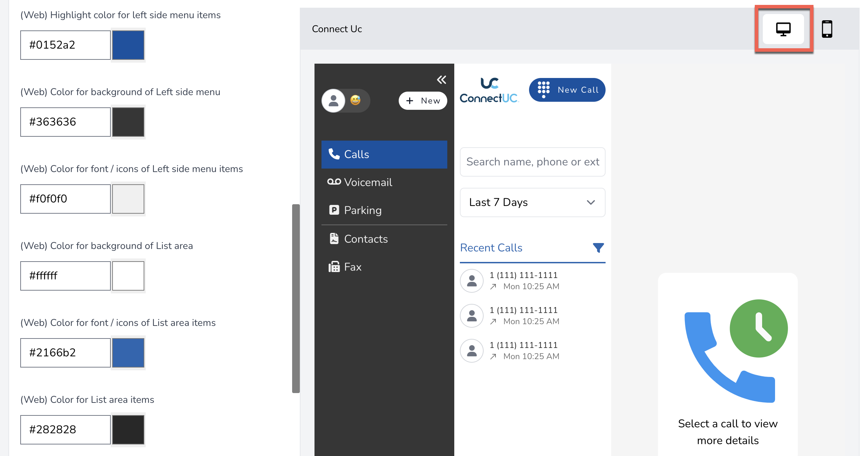Collapse the left side menu with double chevron
868x456 pixels.
pyautogui.click(x=441, y=80)
